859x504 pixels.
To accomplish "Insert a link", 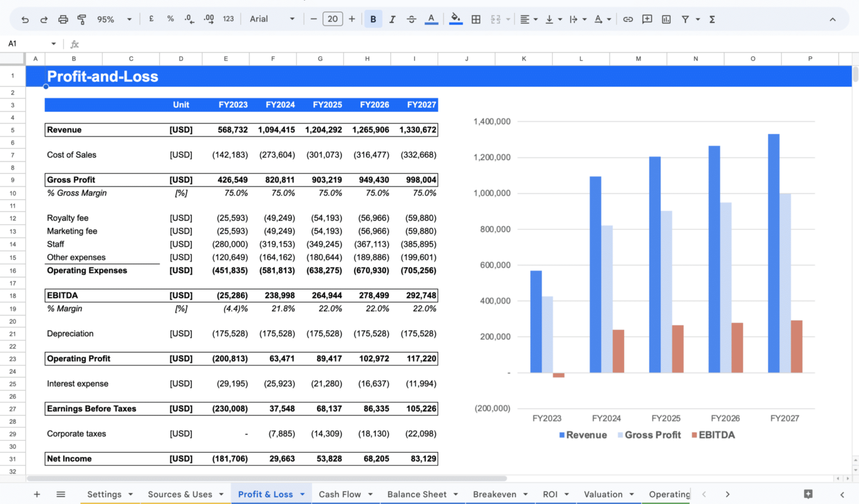I will 627,18.
